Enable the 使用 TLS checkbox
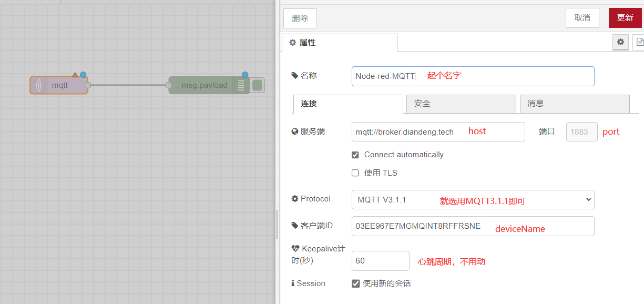 [x=355, y=173]
